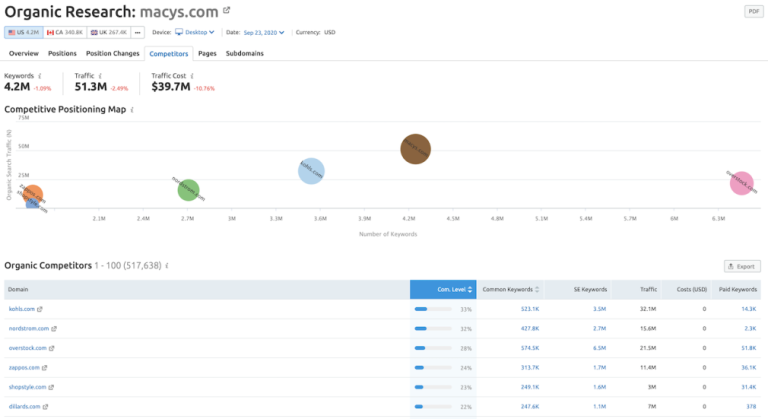The image size is (768, 419).
Task: Open the overstock.com domain link
Action: (27, 348)
